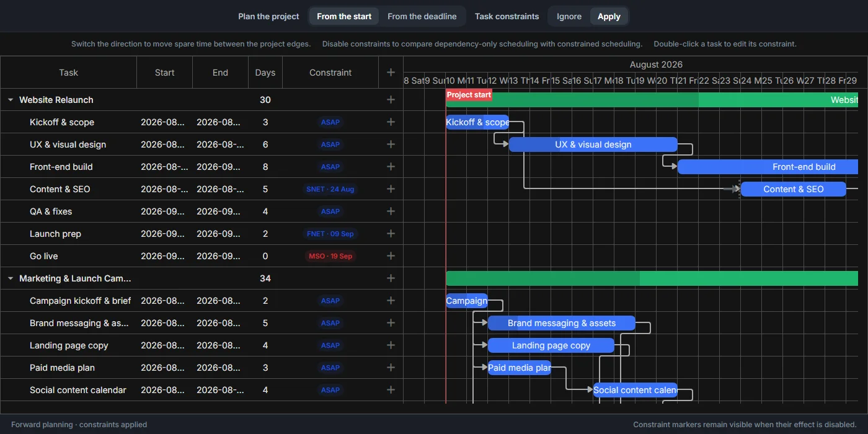Click the MSO 19 Sep constraint badge
The height and width of the screenshot is (434, 868).
coord(330,256)
